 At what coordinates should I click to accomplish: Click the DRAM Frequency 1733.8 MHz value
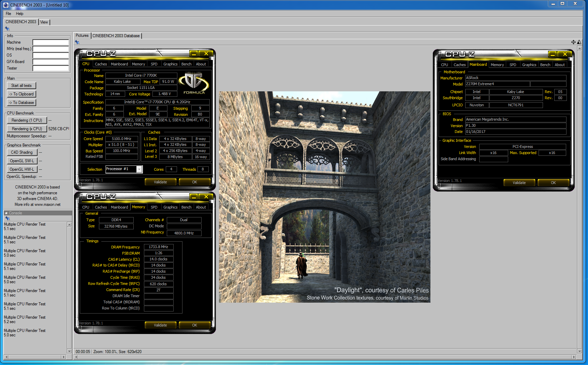tap(159, 247)
